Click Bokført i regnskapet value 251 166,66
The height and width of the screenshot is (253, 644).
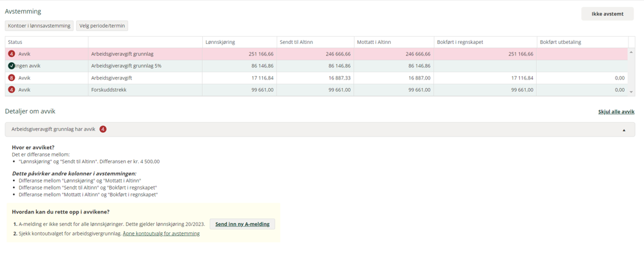click(521, 54)
